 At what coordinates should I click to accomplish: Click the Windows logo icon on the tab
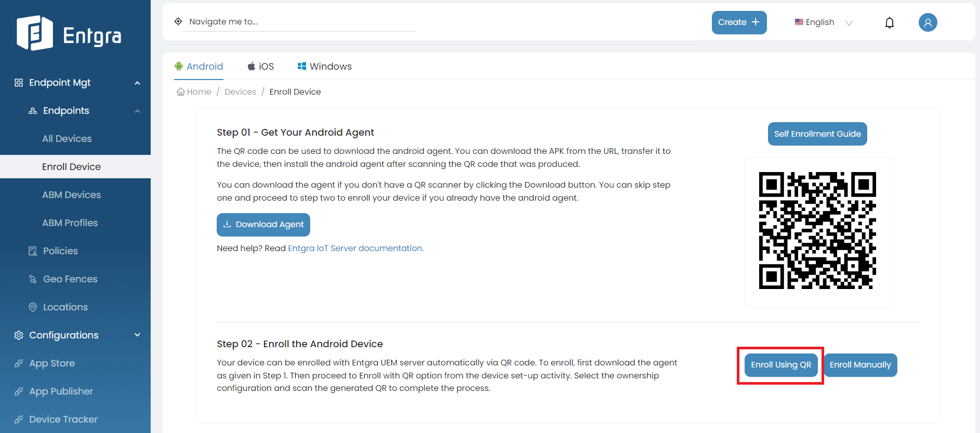pos(301,66)
